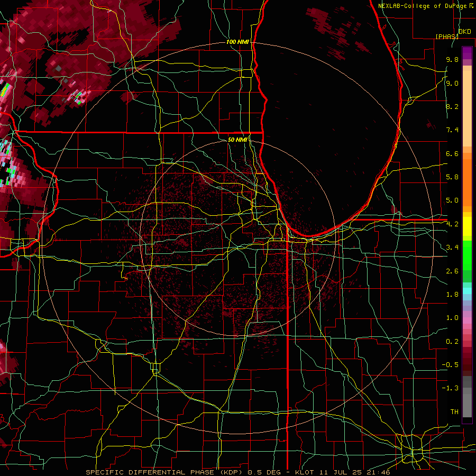Click the 3.4 legend value

point(452,248)
